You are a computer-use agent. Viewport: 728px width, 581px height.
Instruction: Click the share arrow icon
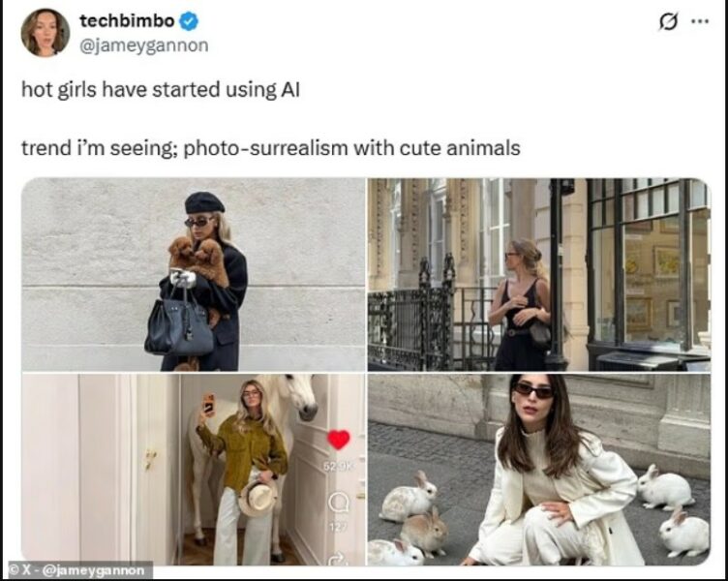(339, 558)
